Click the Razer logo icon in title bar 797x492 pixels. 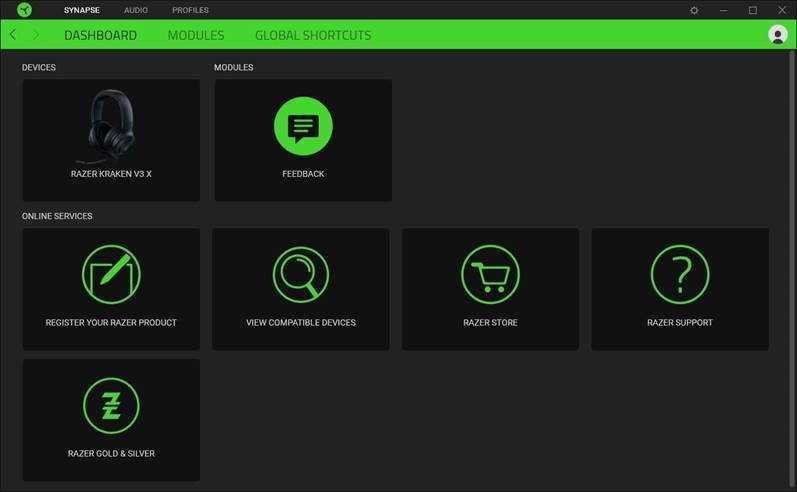click(x=24, y=10)
